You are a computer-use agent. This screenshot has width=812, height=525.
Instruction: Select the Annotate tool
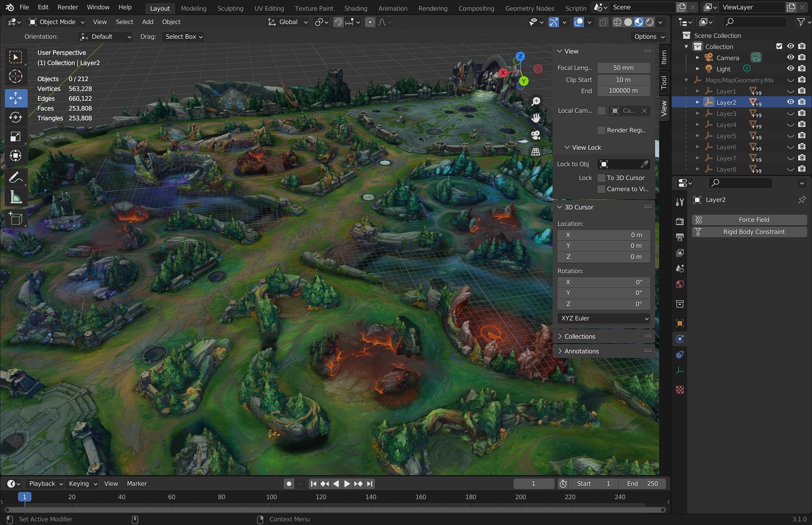pos(16,178)
